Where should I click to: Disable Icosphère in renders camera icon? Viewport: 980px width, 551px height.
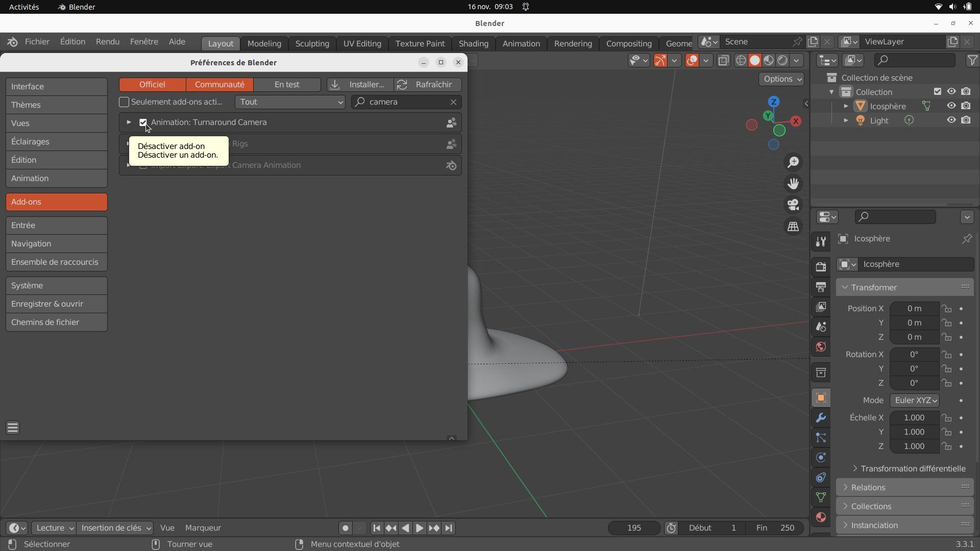click(966, 106)
